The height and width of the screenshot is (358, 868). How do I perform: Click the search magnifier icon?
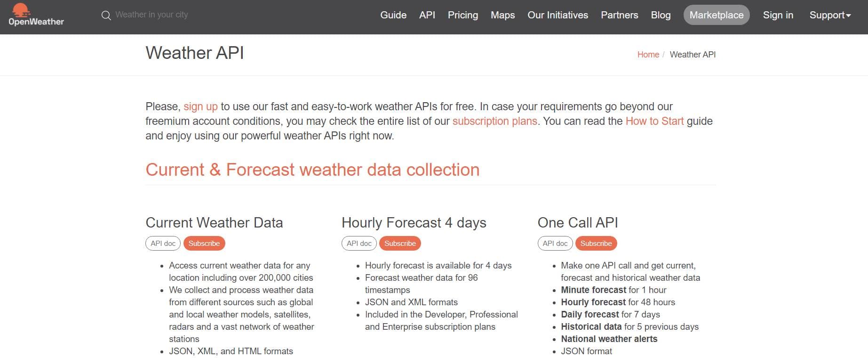pyautogui.click(x=106, y=16)
